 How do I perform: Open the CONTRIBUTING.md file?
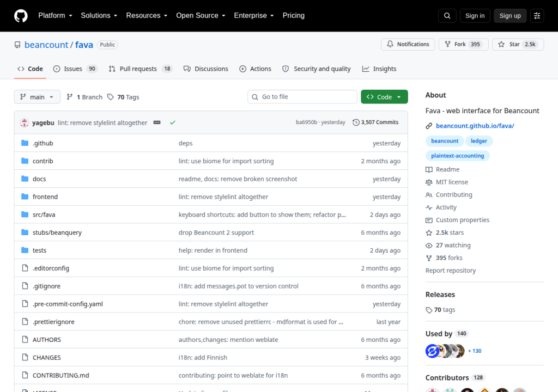(x=61, y=375)
